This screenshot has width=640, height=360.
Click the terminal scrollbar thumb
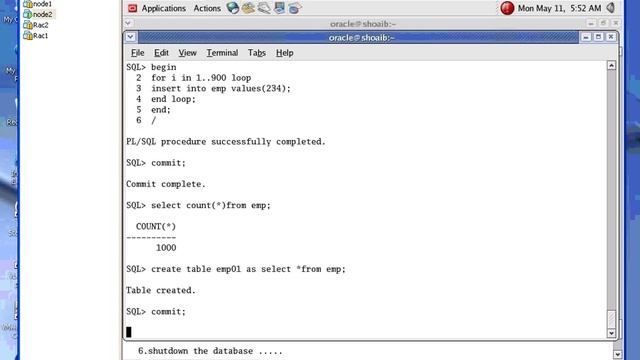pyautogui.click(x=611, y=319)
